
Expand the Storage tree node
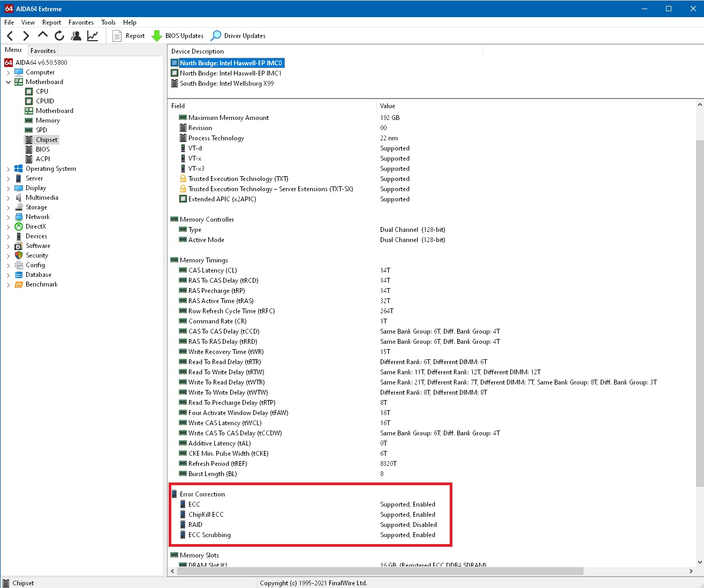point(8,207)
